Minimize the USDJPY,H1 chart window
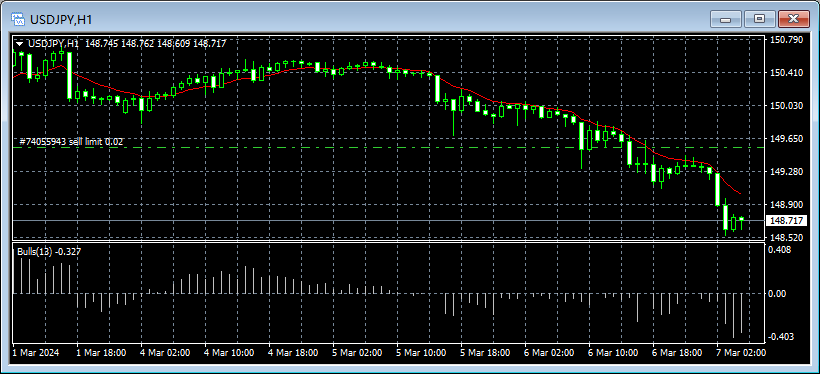The image size is (820, 374). point(725,19)
